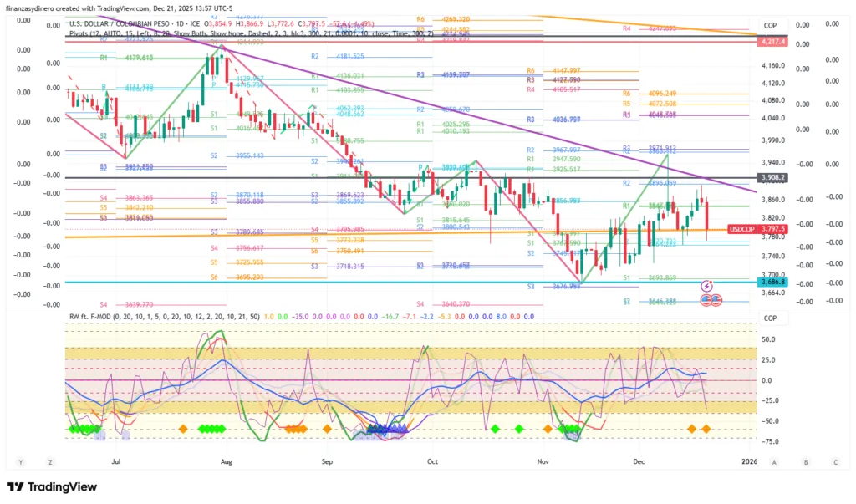Click the Oct label on time axis
Viewport: 856px width, 504px height.
point(432,461)
